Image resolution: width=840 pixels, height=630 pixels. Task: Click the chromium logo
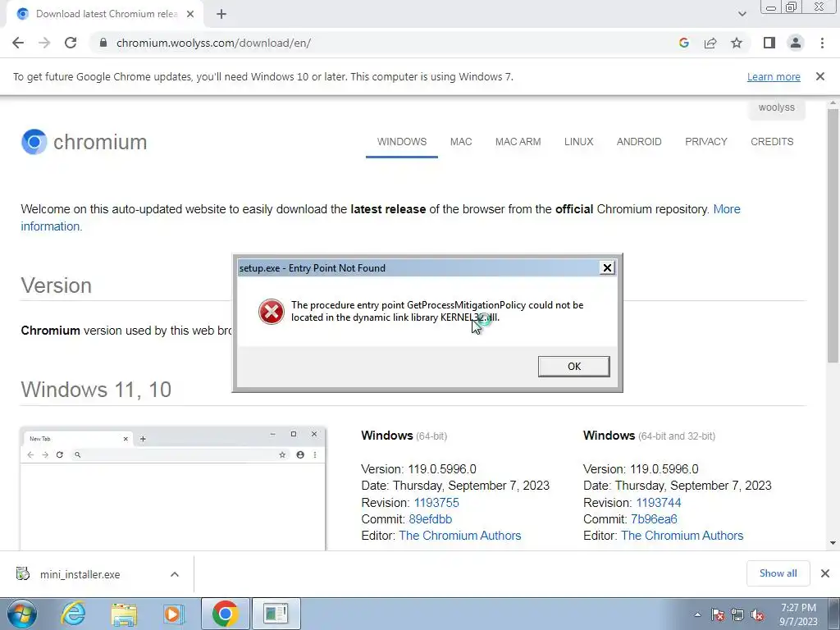[84, 142]
